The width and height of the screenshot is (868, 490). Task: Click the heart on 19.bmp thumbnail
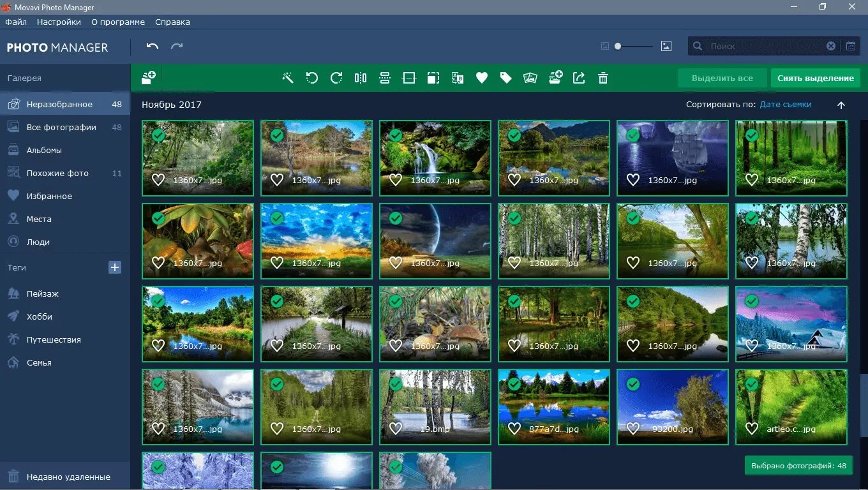pos(396,429)
